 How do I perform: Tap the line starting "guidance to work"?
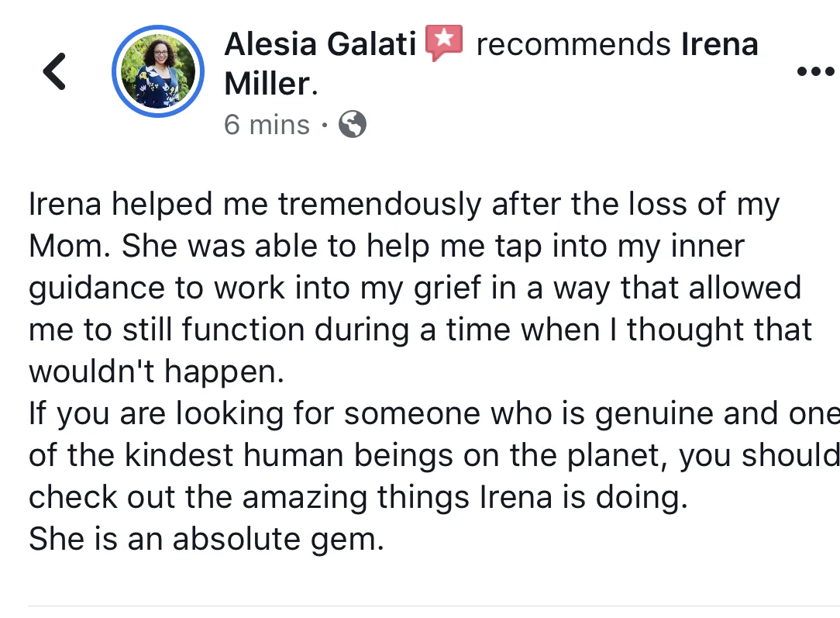(x=415, y=288)
